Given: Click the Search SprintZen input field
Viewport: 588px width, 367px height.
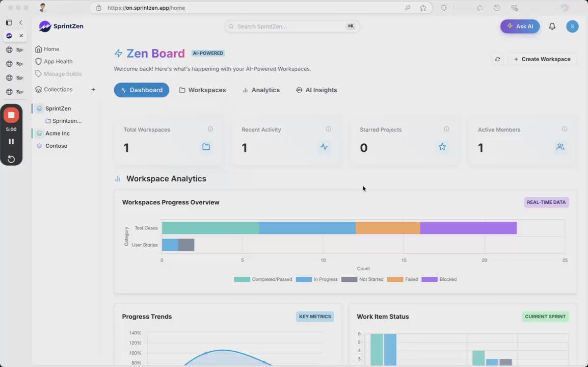Looking at the screenshot, I should [292, 27].
